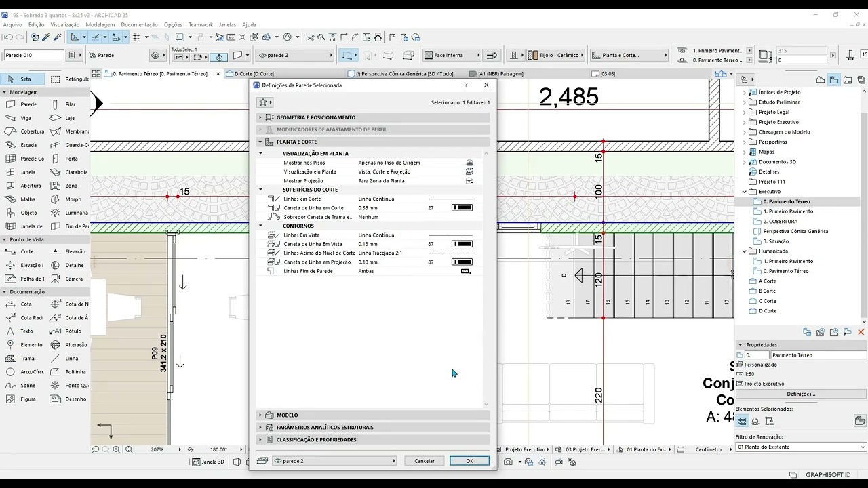Expand Geometria e Posicionamento panel
868x488 pixels.
tap(374, 117)
